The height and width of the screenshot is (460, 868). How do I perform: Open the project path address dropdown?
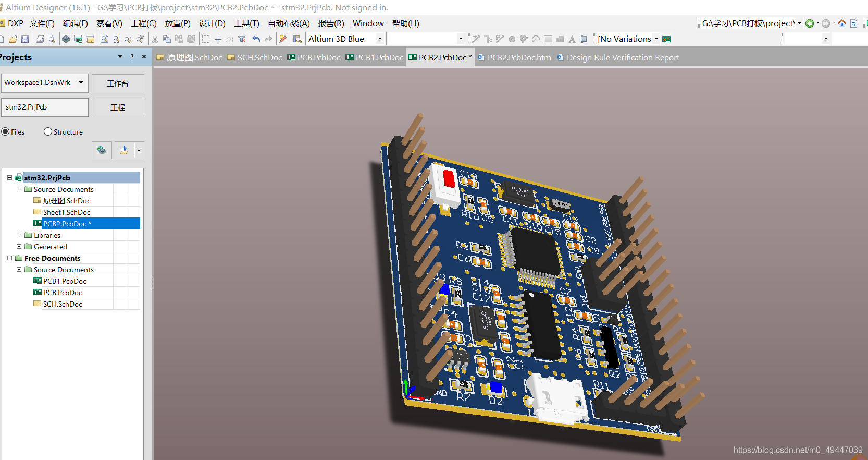pos(799,23)
